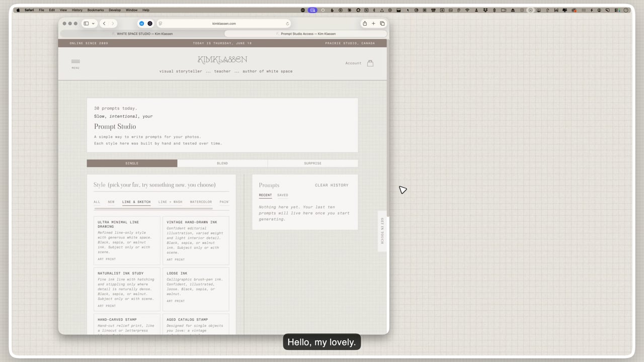Go back with the Safari back arrow
The image size is (644, 362).
[x=104, y=24]
